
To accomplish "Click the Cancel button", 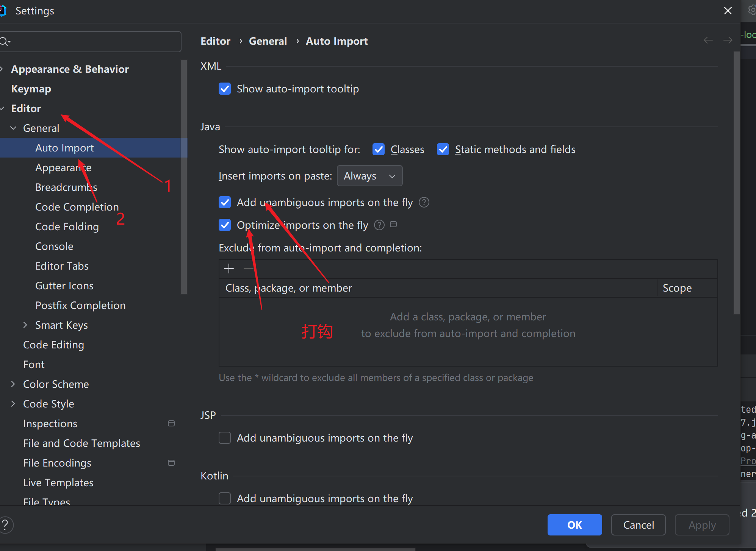I will pos(639,525).
